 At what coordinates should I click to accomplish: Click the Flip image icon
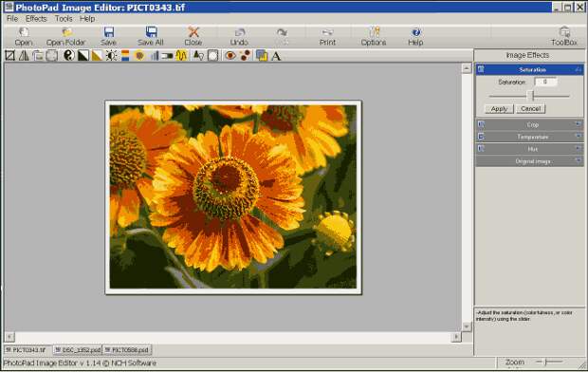tap(24, 56)
